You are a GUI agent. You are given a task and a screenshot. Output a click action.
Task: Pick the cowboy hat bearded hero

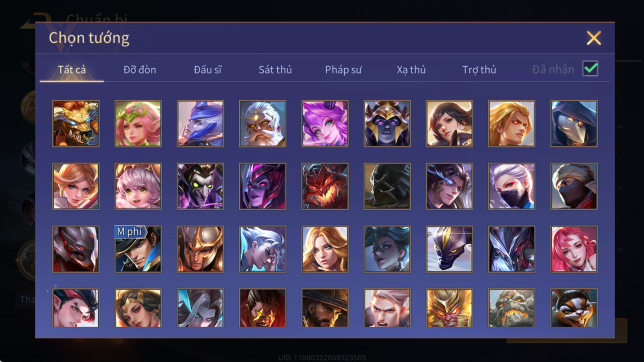click(x=325, y=308)
